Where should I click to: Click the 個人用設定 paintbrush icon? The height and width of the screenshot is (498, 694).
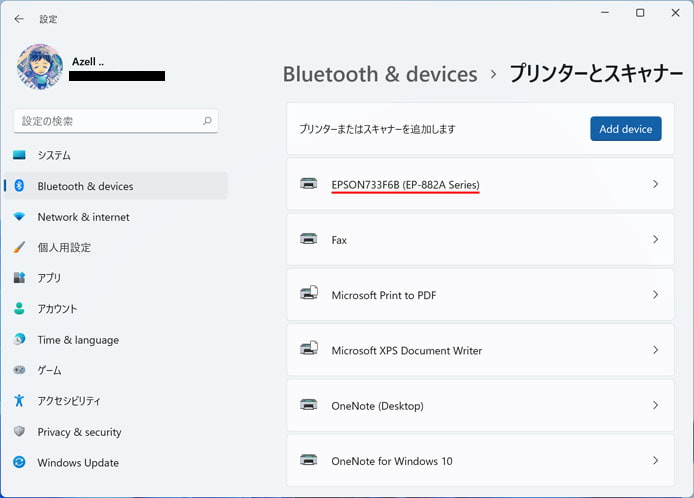pos(19,247)
